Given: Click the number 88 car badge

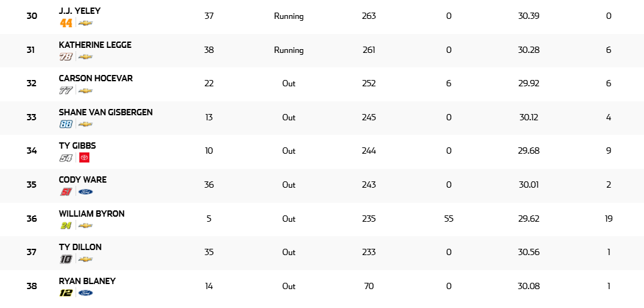Looking at the screenshot, I should click(x=66, y=124).
